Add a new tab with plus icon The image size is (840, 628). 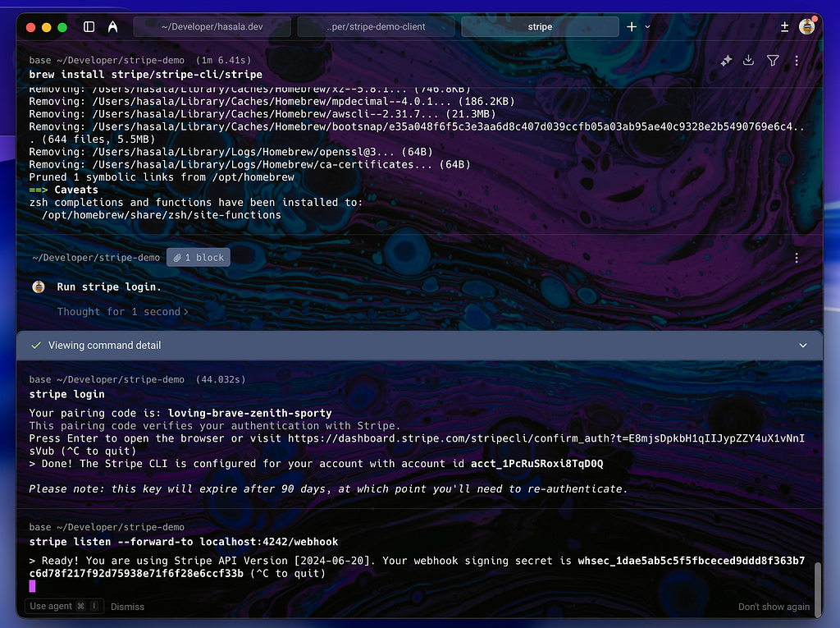632,27
